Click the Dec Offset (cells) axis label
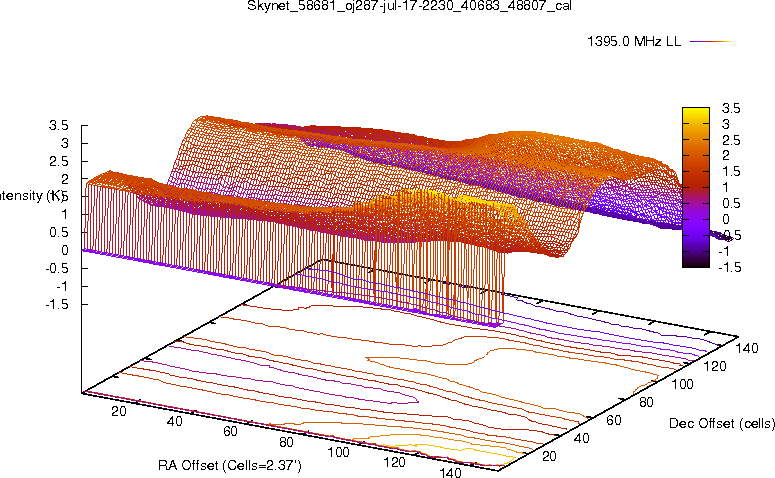Image resolution: width=775 pixels, height=478 pixels. click(x=722, y=423)
